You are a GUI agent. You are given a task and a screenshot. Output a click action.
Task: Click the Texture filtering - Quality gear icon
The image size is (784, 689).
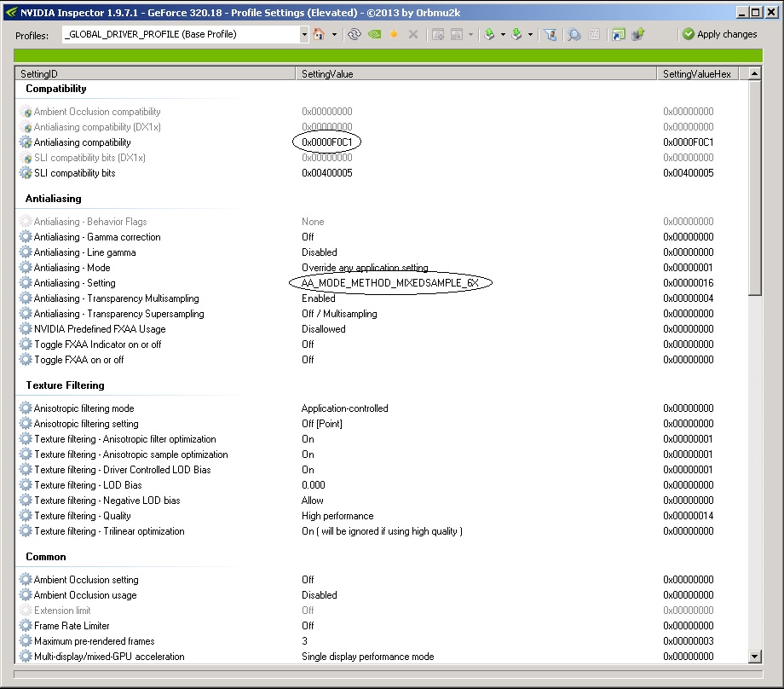pos(26,516)
